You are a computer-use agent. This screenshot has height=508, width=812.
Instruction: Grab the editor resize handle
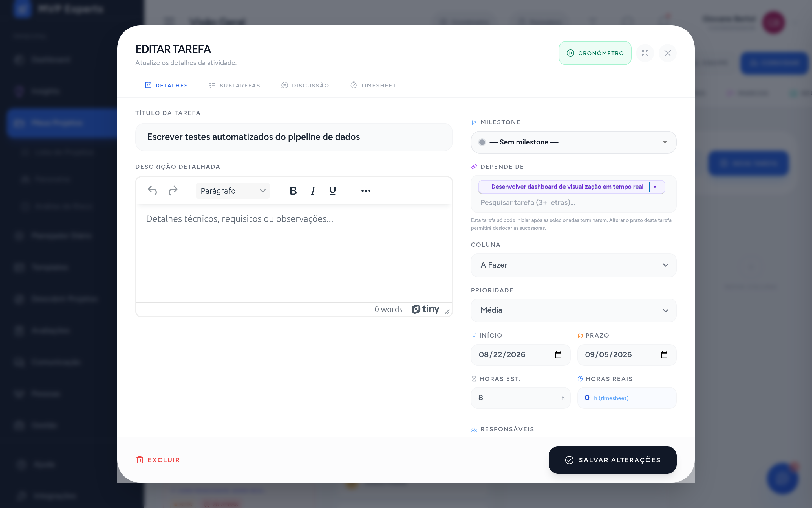pyautogui.click(x=447, y=312)
